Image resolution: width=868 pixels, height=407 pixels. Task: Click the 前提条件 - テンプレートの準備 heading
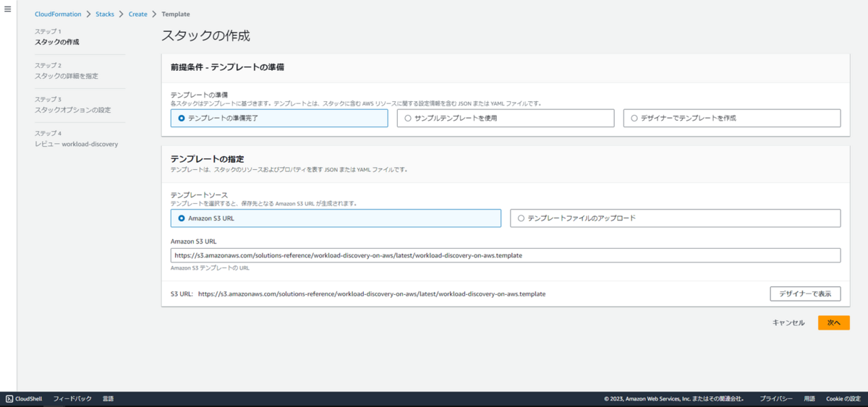point(227,67)
